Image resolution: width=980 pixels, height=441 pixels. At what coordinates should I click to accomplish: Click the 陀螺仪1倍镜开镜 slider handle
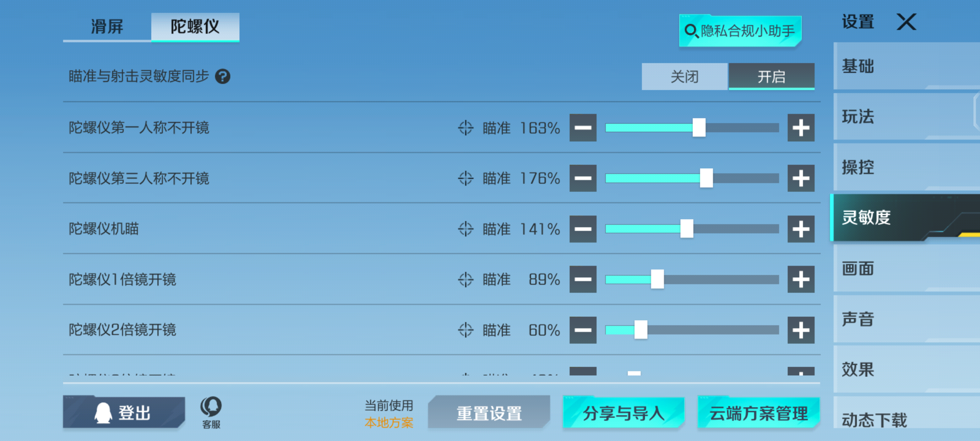point(657,279)
